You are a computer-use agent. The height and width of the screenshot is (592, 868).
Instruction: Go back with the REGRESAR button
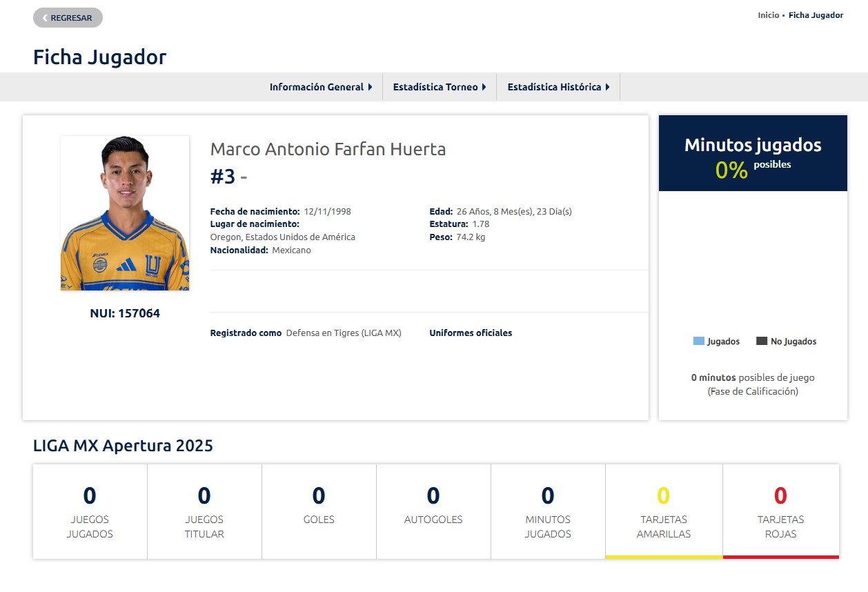pyautogui.click(x=68, y=18)
